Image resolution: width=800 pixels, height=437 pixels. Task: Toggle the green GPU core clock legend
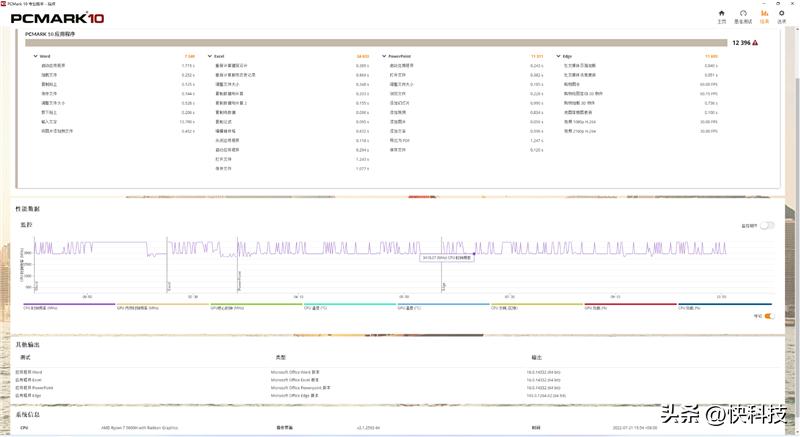[256, 306]
